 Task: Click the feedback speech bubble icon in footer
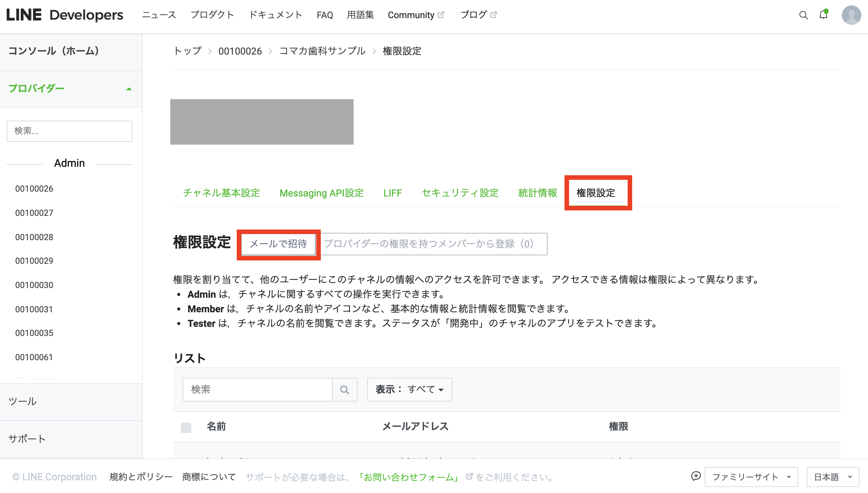tap(696, 476)
